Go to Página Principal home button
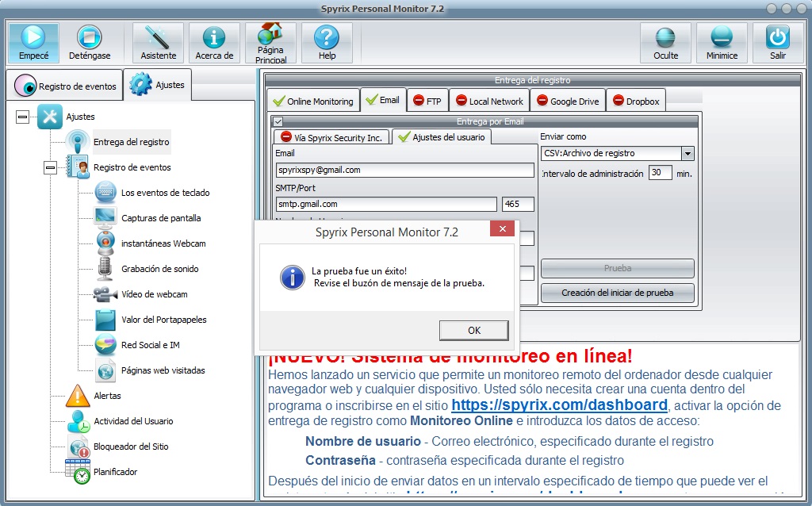Screen dimensions: 812x506 [x=270, y=43]
